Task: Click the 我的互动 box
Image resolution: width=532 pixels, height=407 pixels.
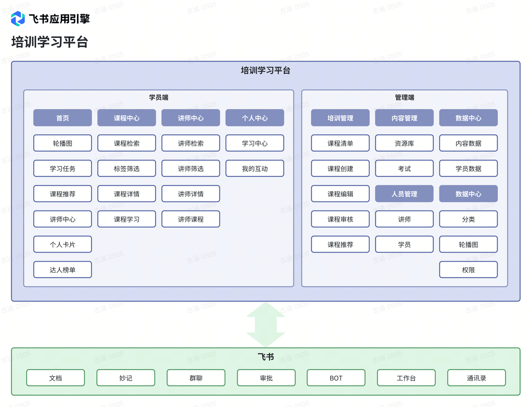Action: [x=255, y=168]
